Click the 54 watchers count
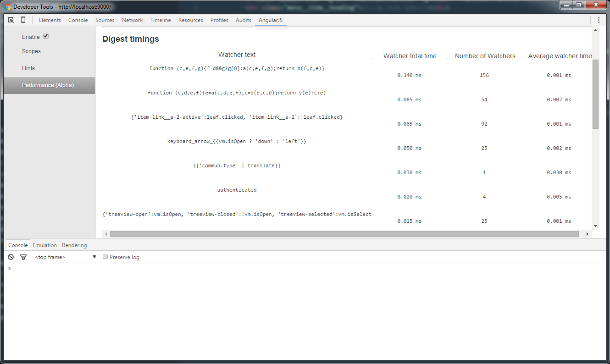Viewport: 610px width, 364px height. pyautogui.click(x=484, y=99)
